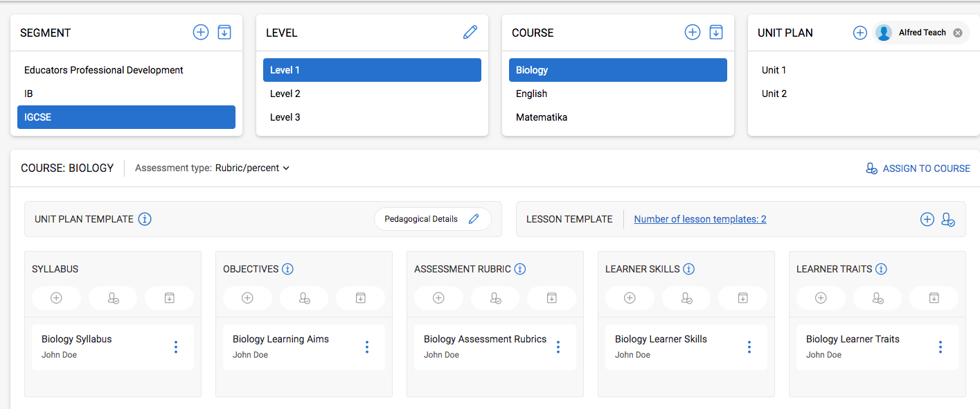Remove the Alfred Teach filter chip
Viewport: 980px width, 409px height.
click(958, 33)
